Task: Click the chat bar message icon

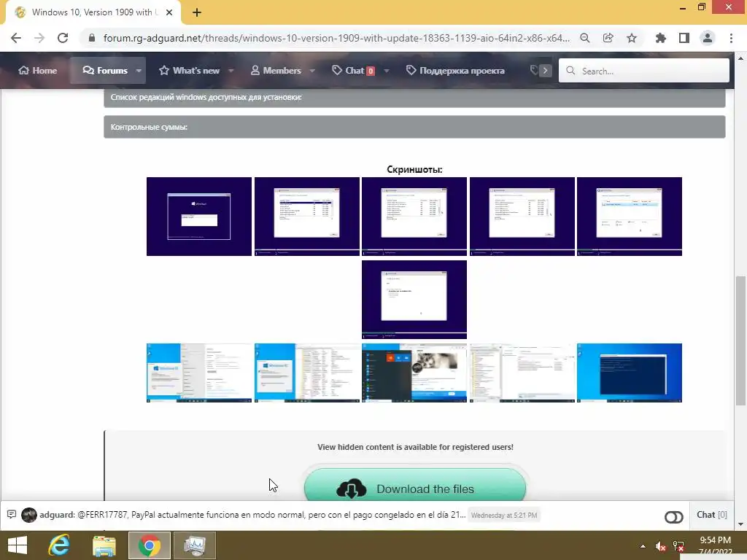Action: coord(12,515)
